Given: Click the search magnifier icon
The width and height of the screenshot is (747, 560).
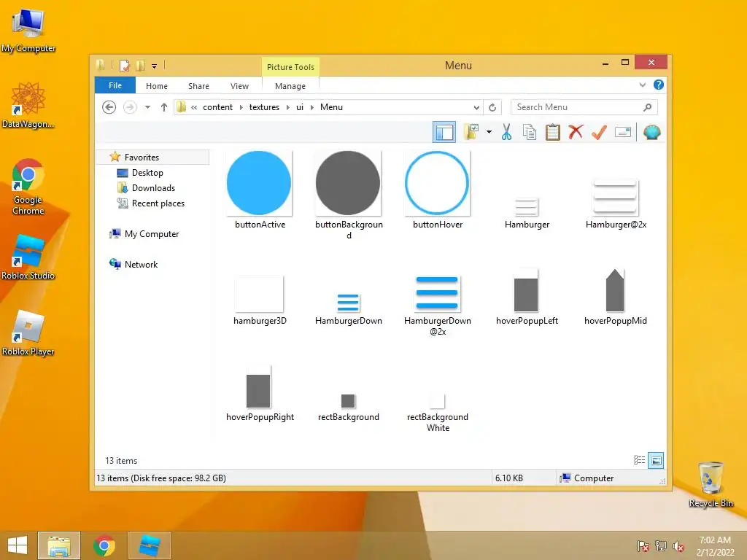Looking at the screenshot, I should pyautogui.click(x=647, y=108).
